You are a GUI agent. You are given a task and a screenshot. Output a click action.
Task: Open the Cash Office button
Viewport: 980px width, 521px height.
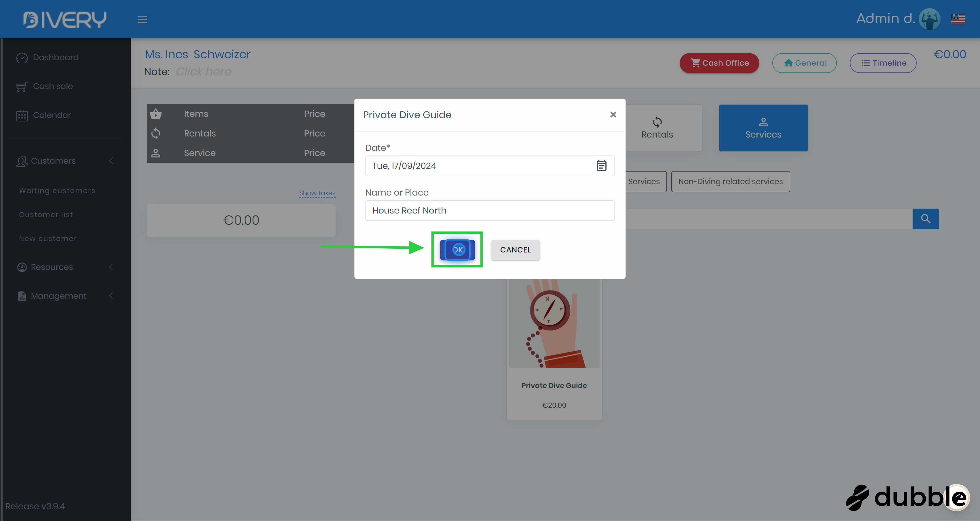pyautogui.click(x=719, y=63)
